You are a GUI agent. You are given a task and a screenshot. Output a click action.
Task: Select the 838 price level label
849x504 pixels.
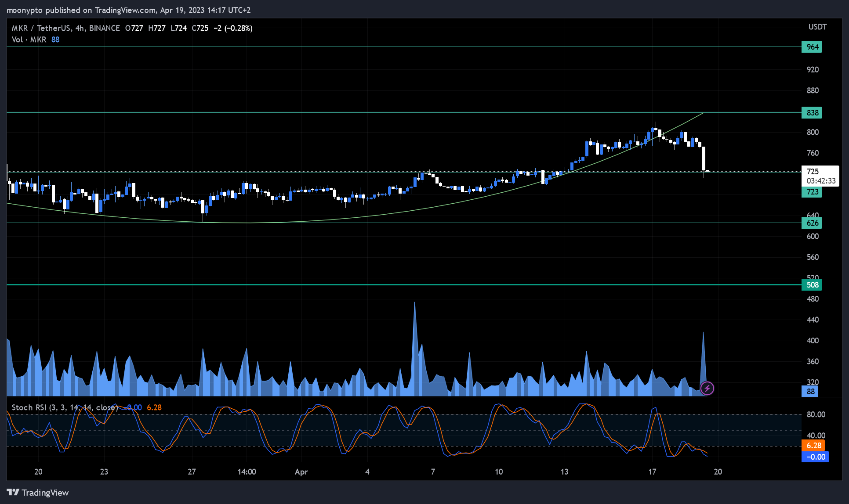point(812,113)
